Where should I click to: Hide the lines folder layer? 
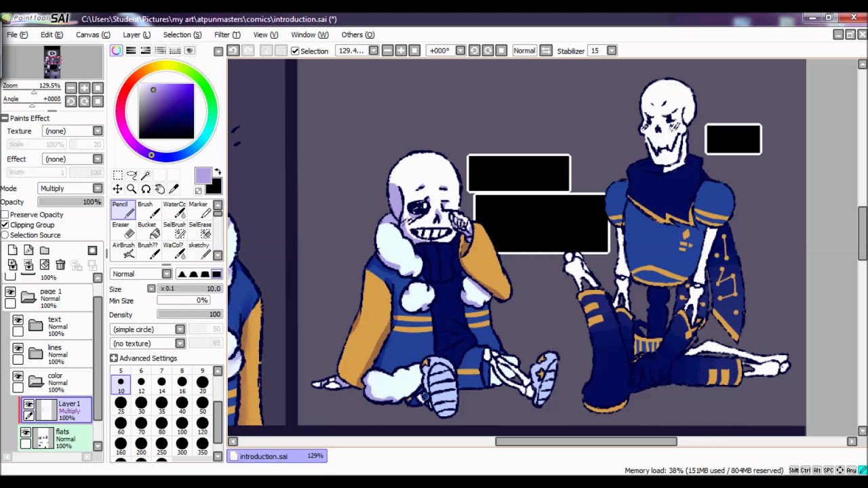(18, 348)
